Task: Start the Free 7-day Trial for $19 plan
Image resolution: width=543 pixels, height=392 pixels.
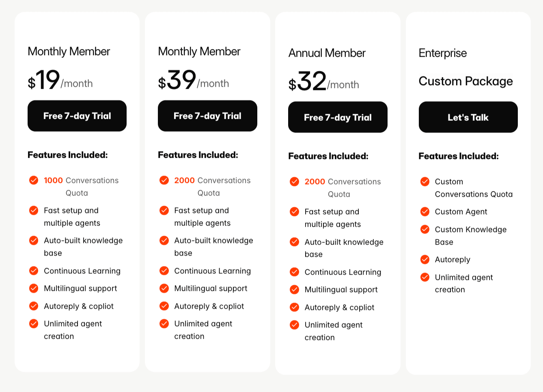Action: pyautogui.click(x=77, y=116)
